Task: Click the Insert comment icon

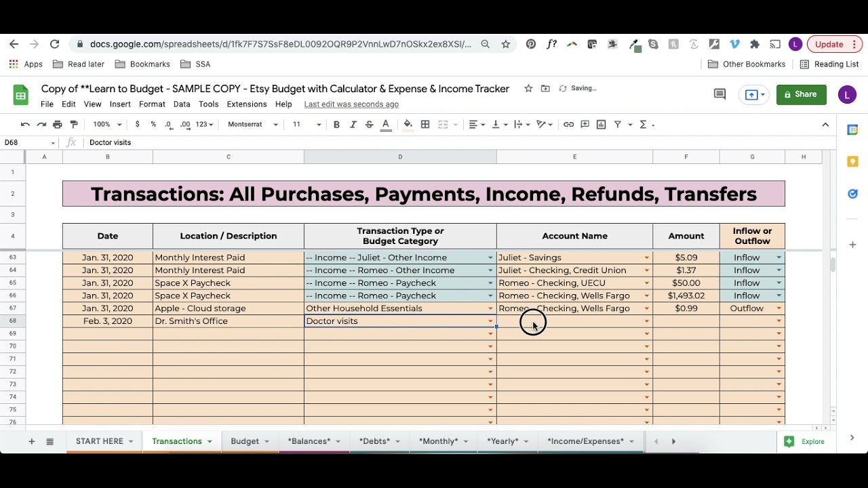Action: coord(585,125)
